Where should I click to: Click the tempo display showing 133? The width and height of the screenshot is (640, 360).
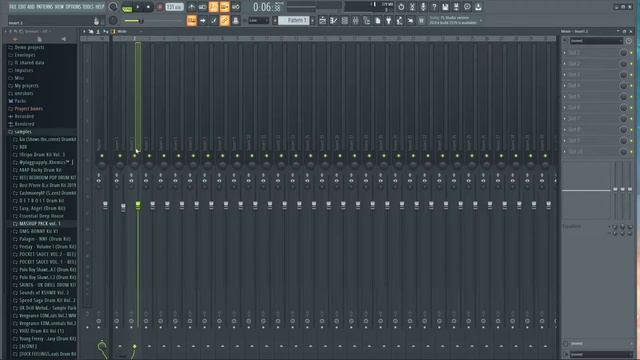click(174, 7)
